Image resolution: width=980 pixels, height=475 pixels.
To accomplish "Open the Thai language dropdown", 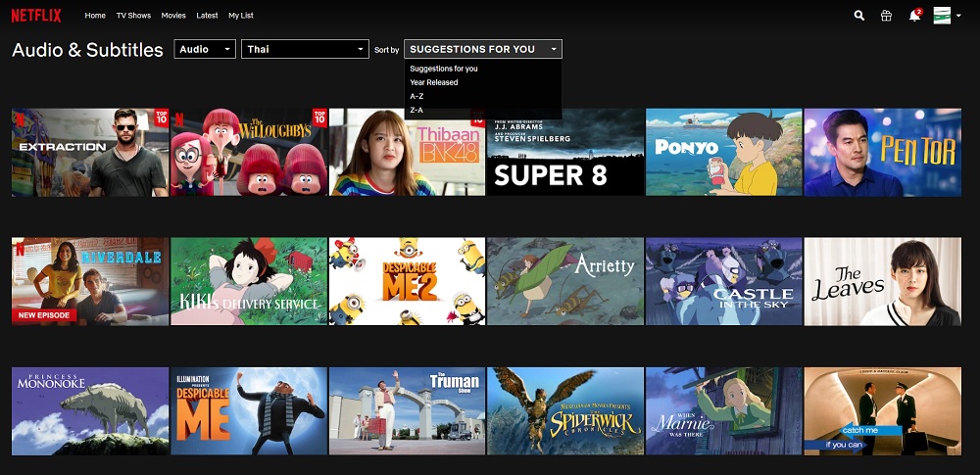I will click(305, 49).
